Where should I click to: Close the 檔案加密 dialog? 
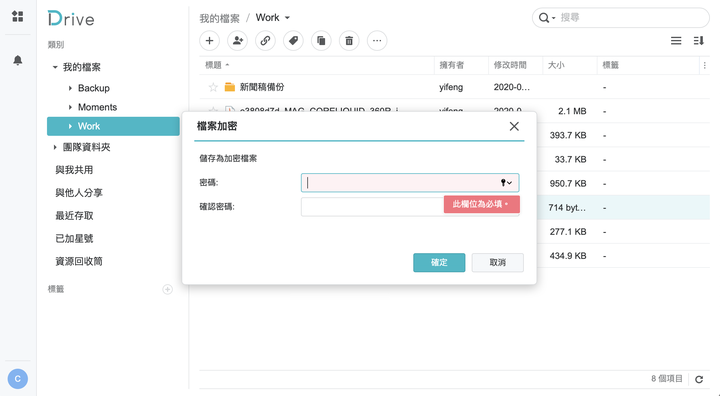point(514,126)
